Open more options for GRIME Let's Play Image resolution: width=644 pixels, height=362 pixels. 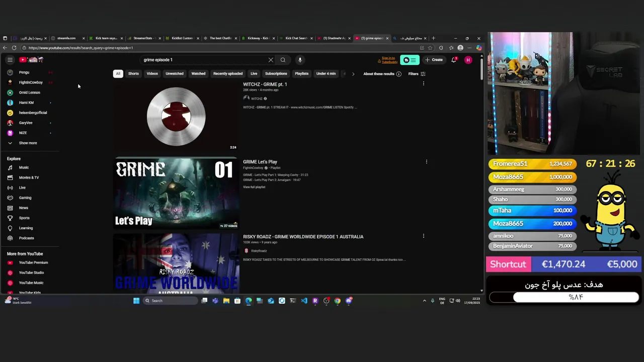tap(427, 162)
